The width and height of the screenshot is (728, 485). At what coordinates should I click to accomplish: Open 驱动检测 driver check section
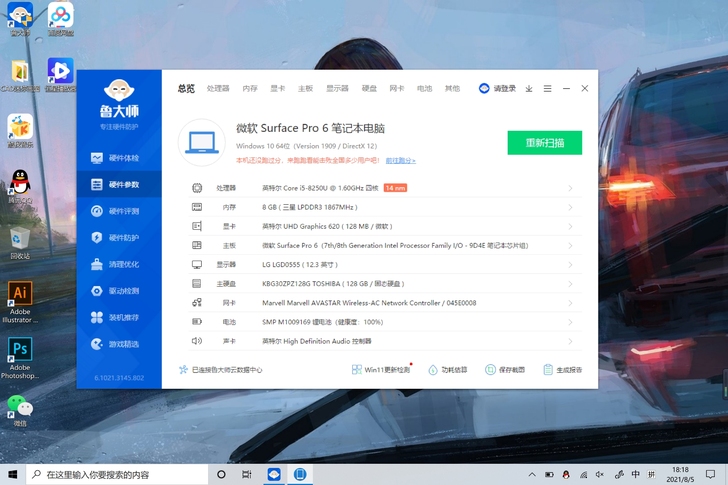pyautogui.click(x=119, y=291)
